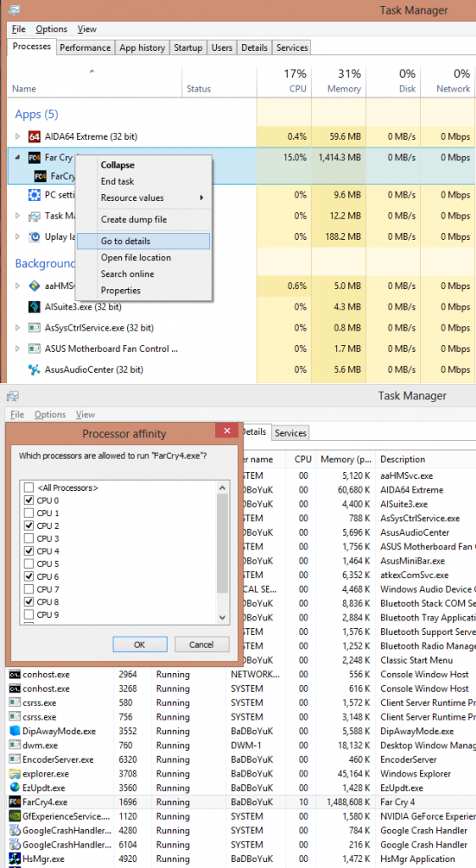Expand the AsSysCtrlService.exe row

pyautogui.click(x=17, y=328)
